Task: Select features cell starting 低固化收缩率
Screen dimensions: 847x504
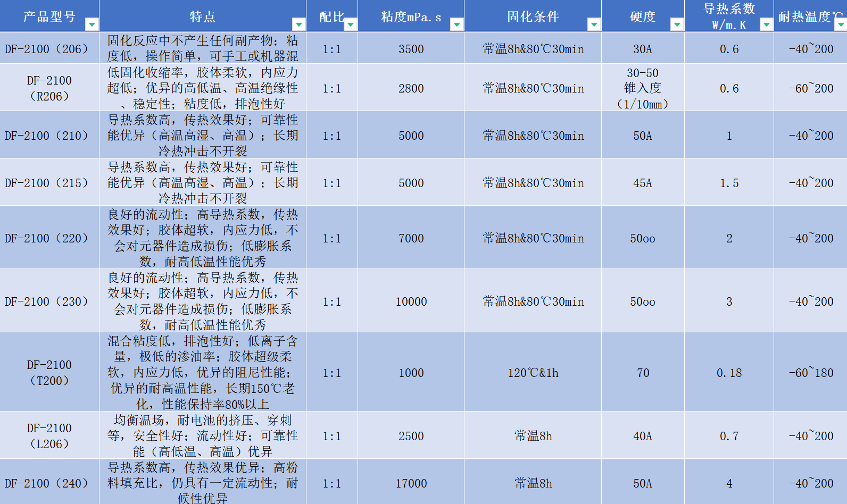Action: click(203, 88)
